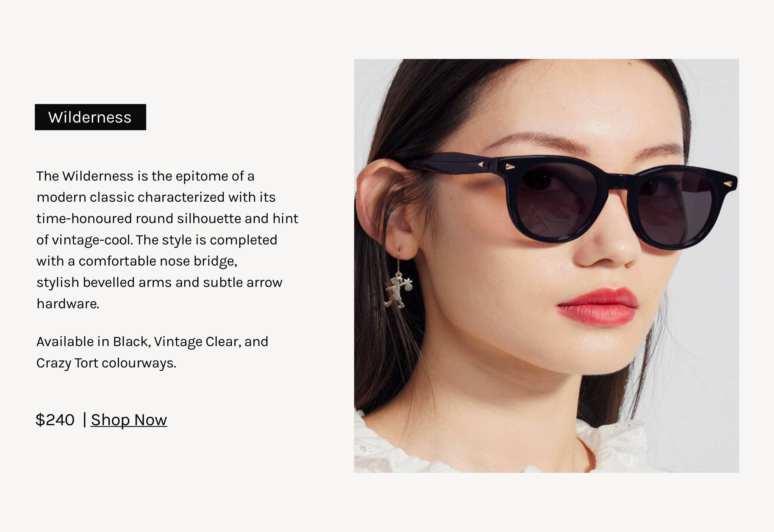This screenshot has height=532, width=774.
Task: Click the gold arrow on the sunglasses arm
Action: pyautogui.click(x=481, y=164)
